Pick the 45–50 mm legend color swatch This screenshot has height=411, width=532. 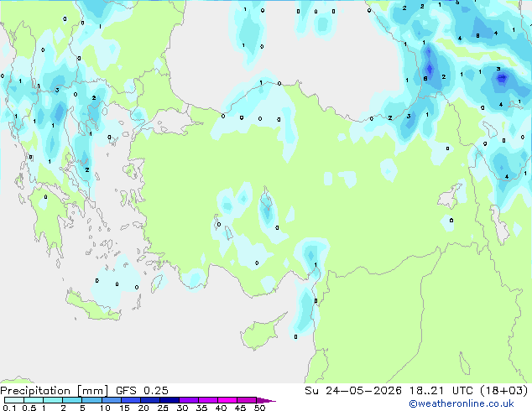(247, 400)
